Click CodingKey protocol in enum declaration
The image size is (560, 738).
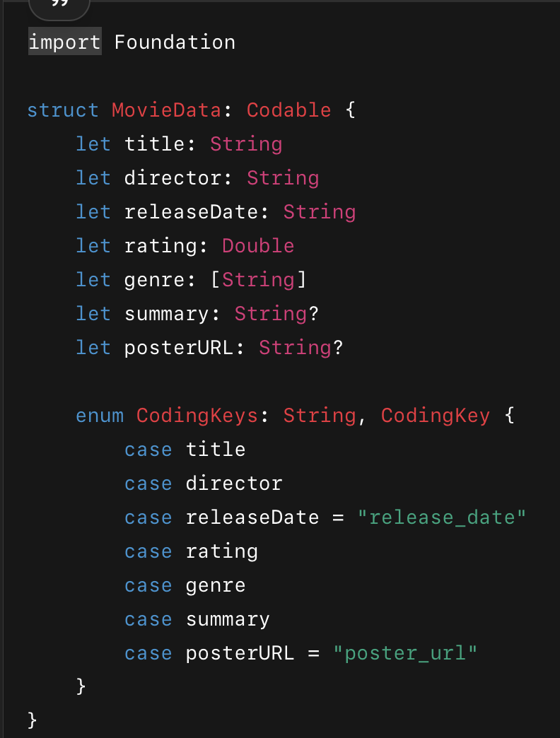pyautogui.click(x=435, y=416)
